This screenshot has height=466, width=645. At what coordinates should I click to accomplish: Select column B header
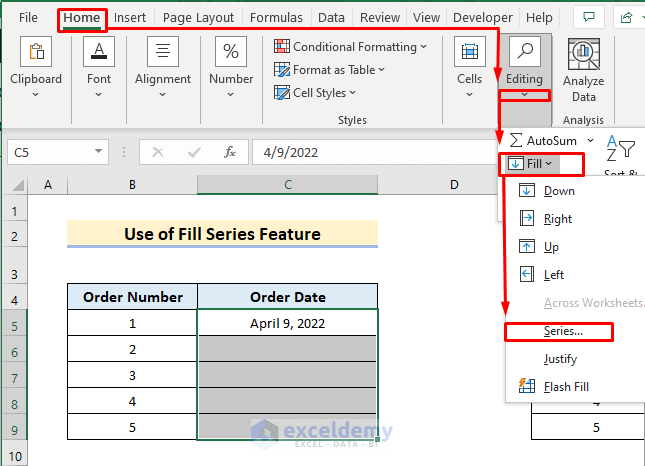tap(132, 185)
